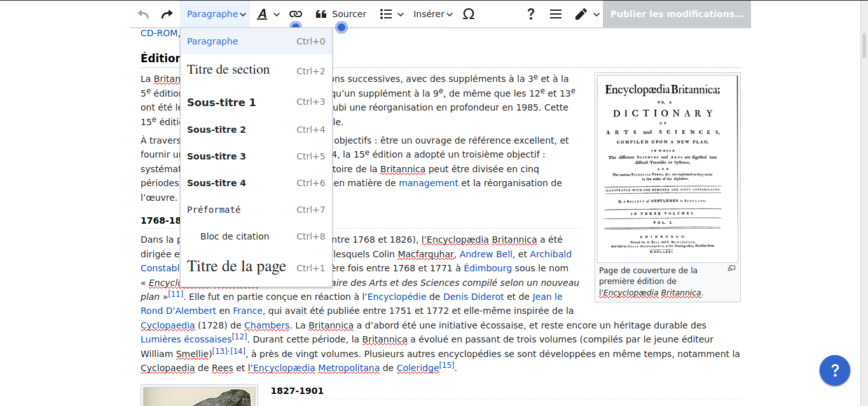
Task: Click reference marker [15]
Action: point(447,365)
